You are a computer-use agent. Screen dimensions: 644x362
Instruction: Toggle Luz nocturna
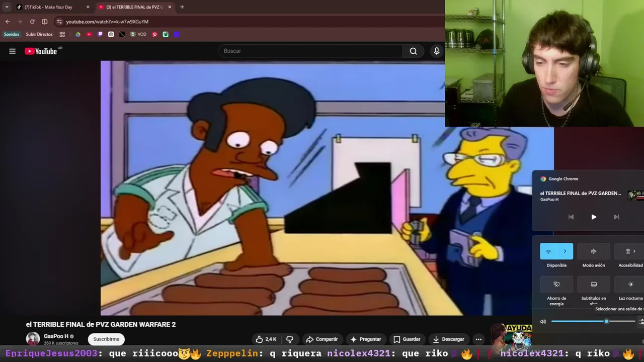click(x=629, y=284)
